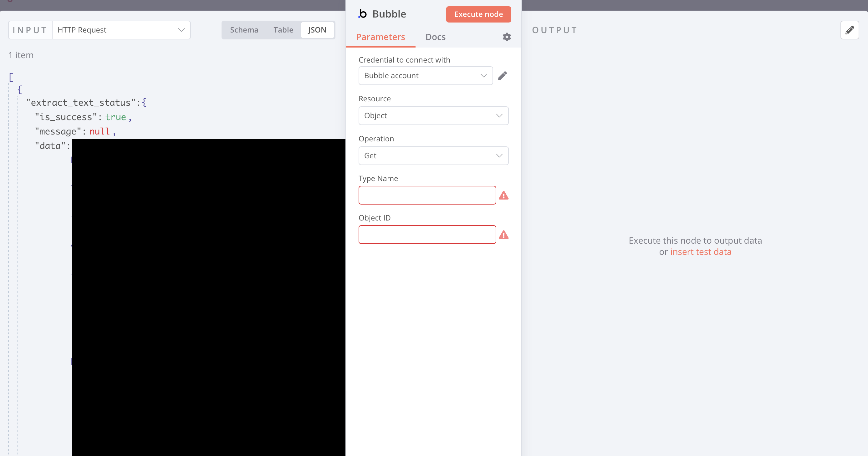Focus the Type Name input field
This screenshot has height=456, width=868.
[427, 195]
